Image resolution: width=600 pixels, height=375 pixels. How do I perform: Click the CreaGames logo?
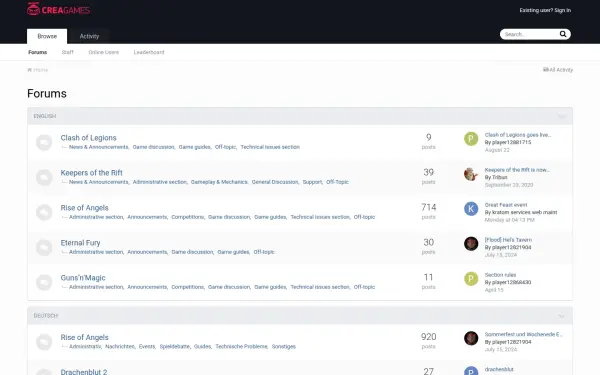tap(59, 9)
